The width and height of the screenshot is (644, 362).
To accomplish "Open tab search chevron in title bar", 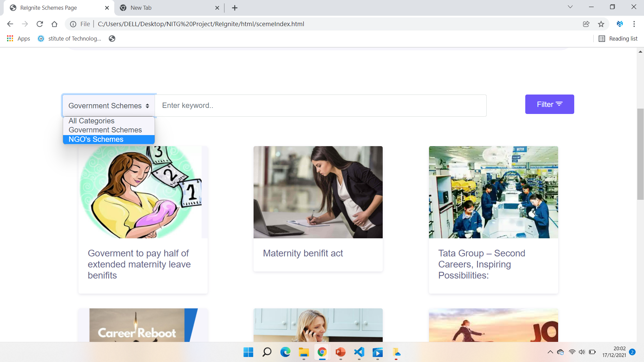I will (x=570, y=7).
